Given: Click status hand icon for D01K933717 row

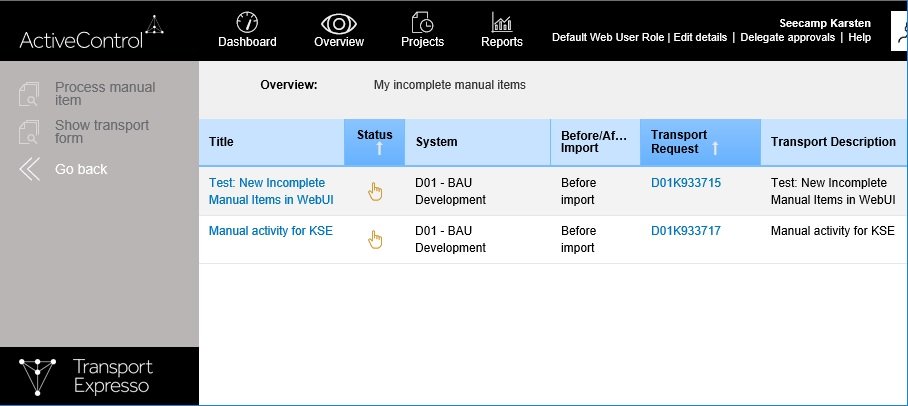Looking at the screenshot, I should [x=375, y=239].
